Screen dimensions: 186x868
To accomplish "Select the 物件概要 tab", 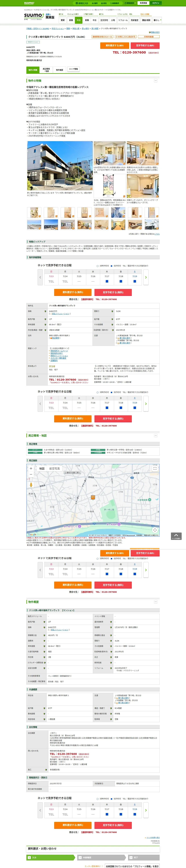I will point(59,70).
